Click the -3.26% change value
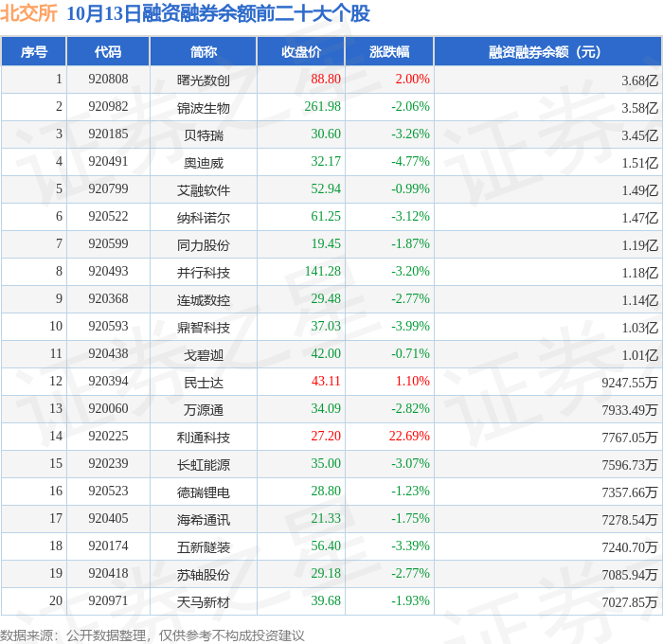 coord(410,134)
